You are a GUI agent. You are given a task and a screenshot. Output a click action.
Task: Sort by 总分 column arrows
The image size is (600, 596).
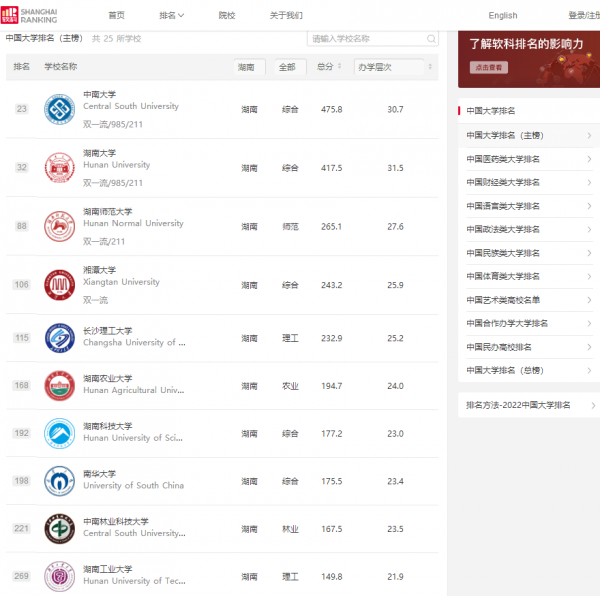pos(339,67)
